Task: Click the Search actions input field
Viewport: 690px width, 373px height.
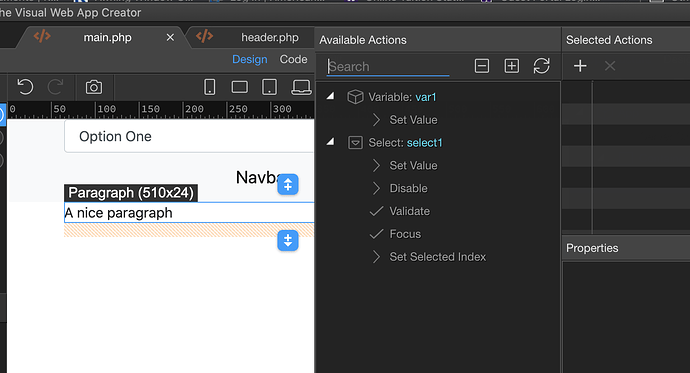Action: 388,66
